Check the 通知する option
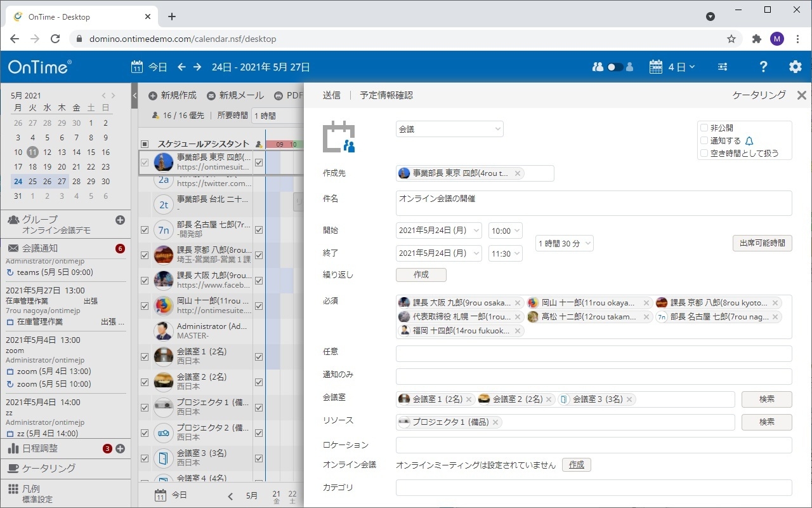The height and width of the screenshot is (508, 812). 704,141
